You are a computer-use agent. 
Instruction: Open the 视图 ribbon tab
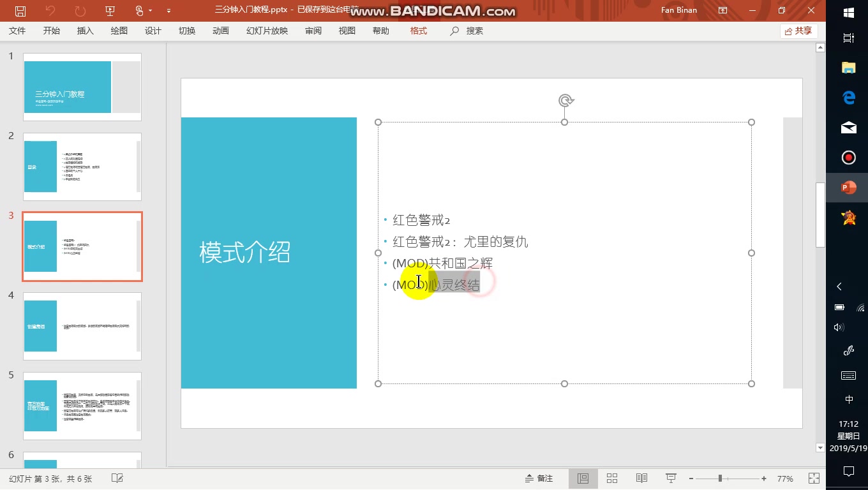[x=347, y=31]
